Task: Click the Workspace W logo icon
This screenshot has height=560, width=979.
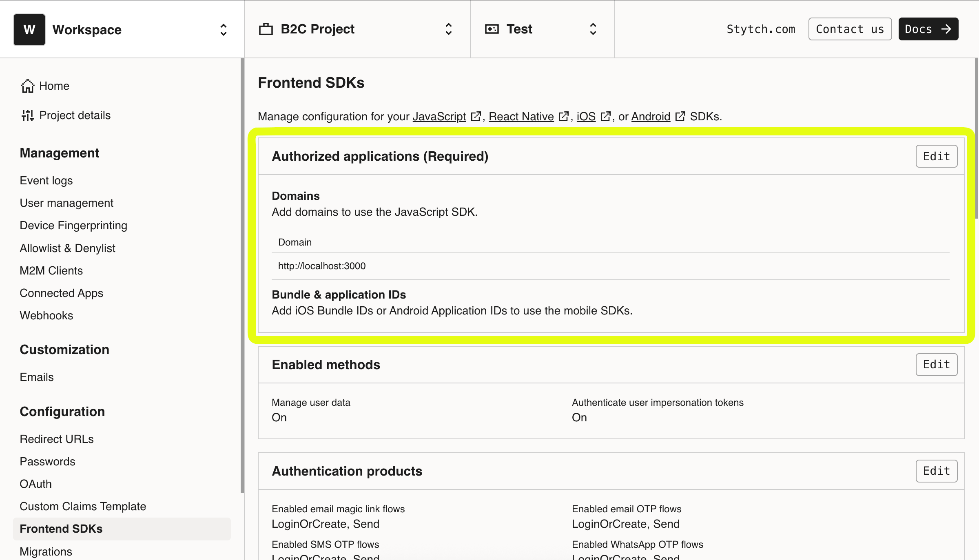Action: tap(29, 30)
